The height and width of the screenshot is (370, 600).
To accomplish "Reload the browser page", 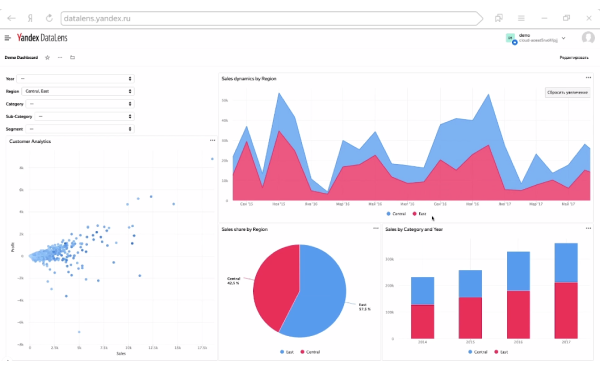I will pyautogui.click(x=49, y=18).
